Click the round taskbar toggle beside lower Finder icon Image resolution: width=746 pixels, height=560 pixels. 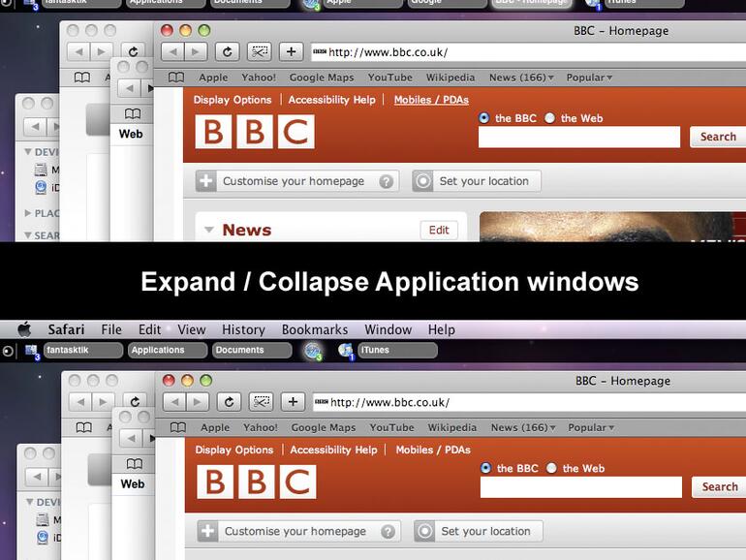[8, 351]
